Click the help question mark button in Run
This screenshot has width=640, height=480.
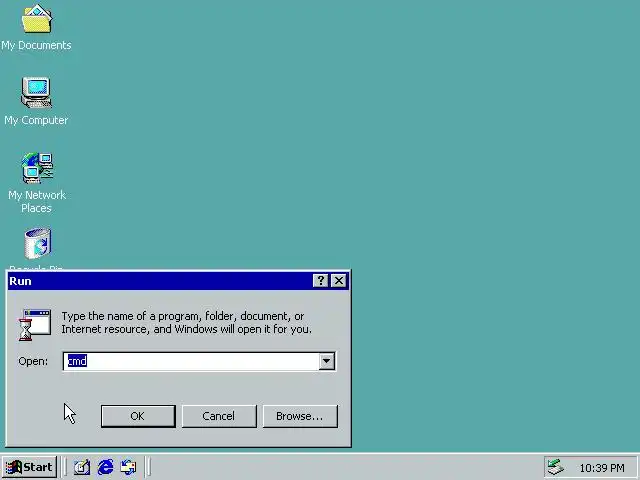[x=321, y=281]
